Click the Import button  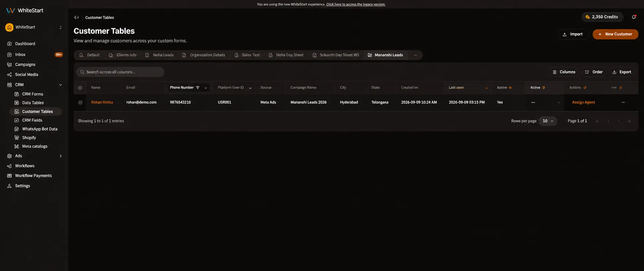tap(573, 34)
